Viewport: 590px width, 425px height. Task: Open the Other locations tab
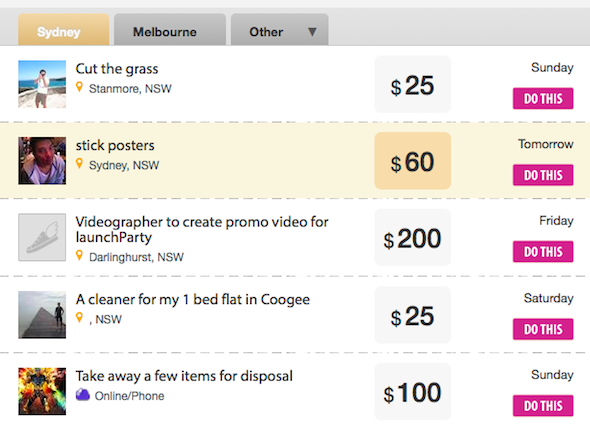(280, 29)
